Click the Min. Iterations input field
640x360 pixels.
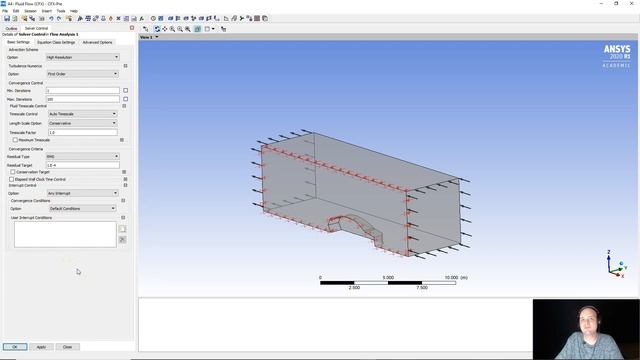point(83,90)
